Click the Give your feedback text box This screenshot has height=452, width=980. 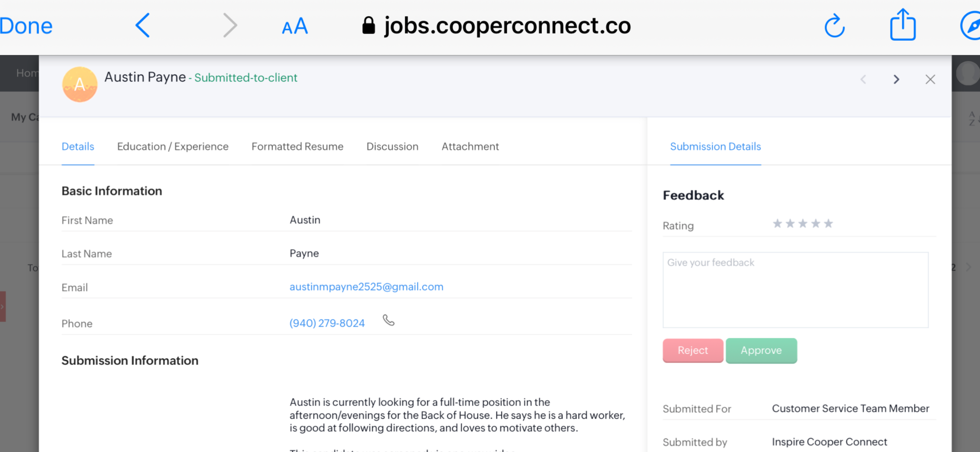pyautogui.click(x=795, y=289)
